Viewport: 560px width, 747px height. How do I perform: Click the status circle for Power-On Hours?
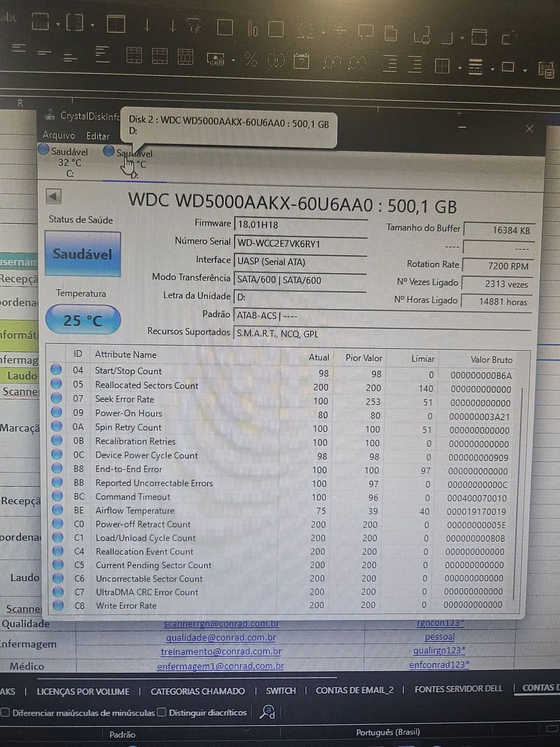57,412
